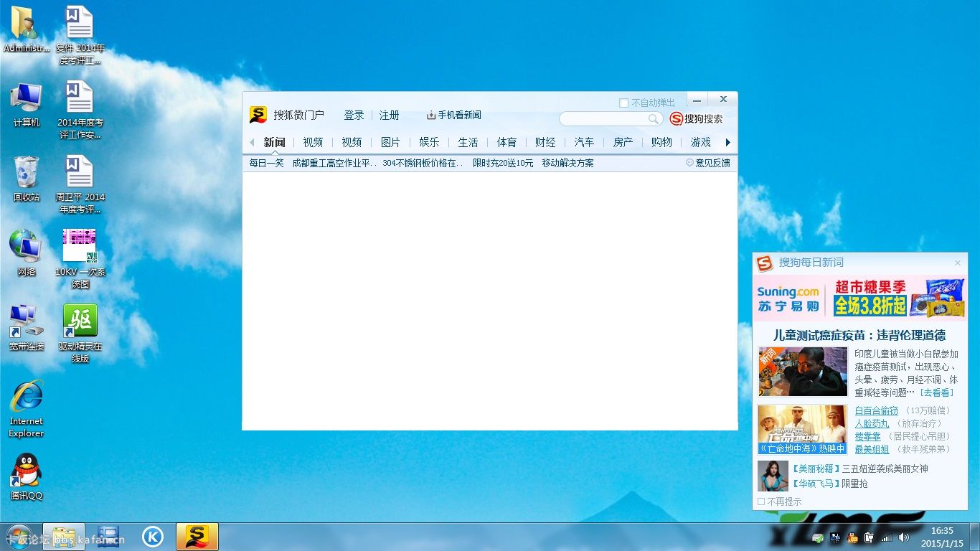The image size is (980, 551).
Task: Switch to the 购物 tab
Action: pos(661,142)
